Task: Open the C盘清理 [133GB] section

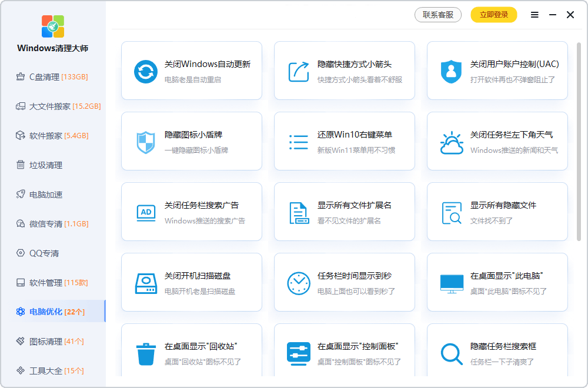Action: pyautogui.click(x=53, y=77)
